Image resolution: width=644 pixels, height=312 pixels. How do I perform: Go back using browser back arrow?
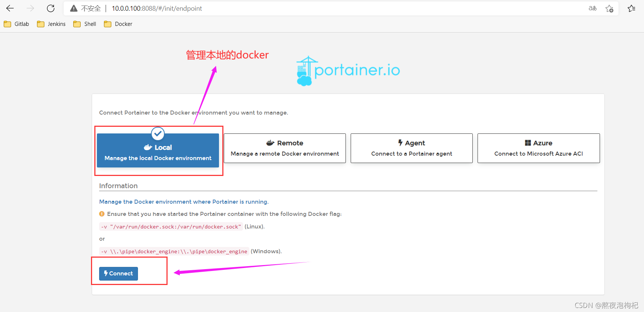10,8
